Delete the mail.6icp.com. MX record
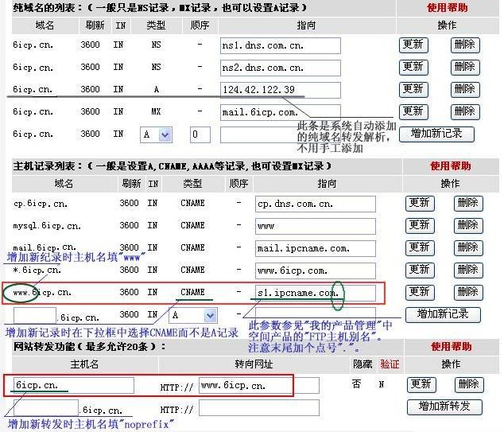Viewport: 504px width, 432px height. tap(465, 111)
